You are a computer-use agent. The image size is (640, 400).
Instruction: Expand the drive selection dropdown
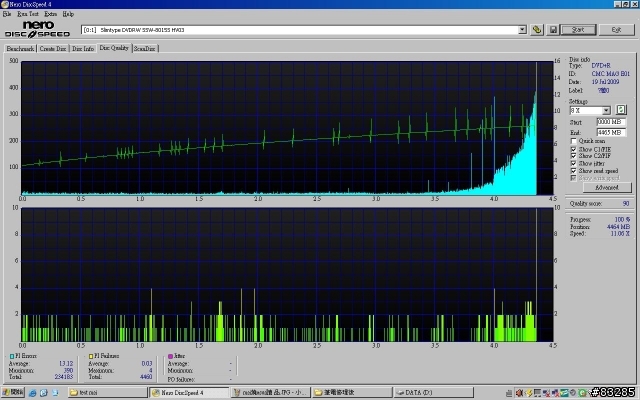pyautogui.click(x=522, y=30)
